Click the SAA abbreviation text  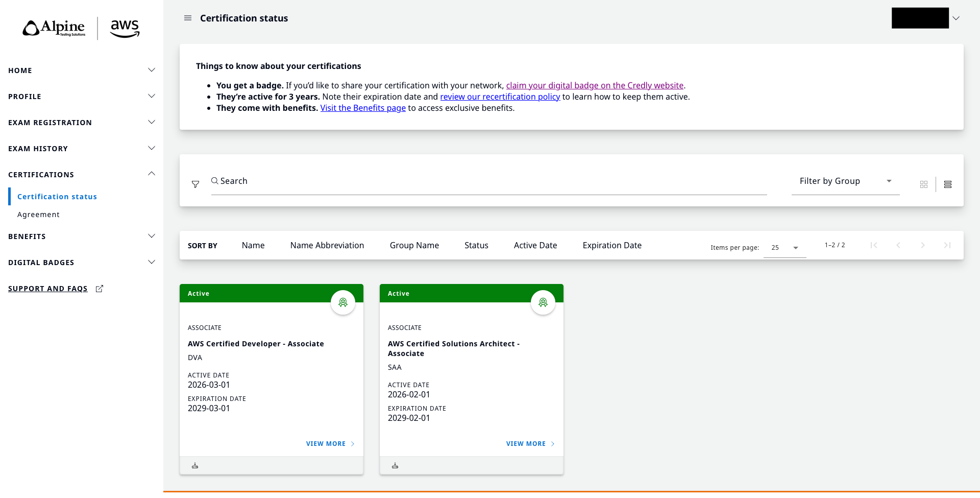tap(395, 367)
